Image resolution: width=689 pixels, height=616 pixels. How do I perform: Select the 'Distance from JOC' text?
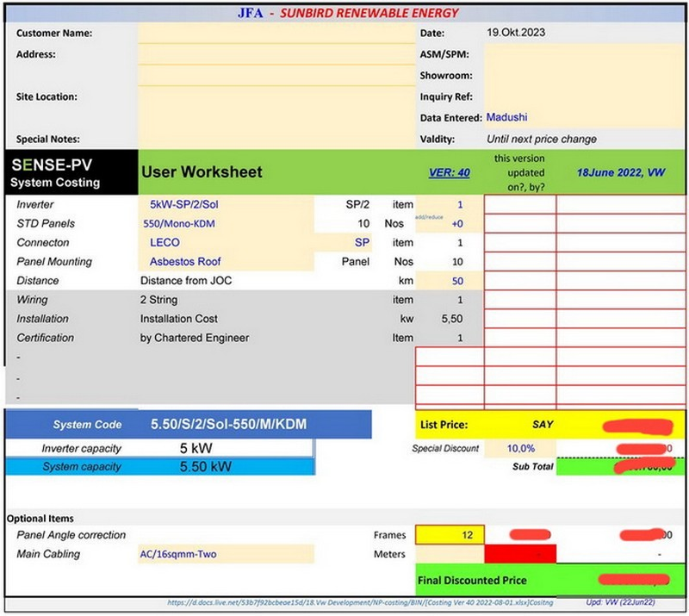click(186, 281)
